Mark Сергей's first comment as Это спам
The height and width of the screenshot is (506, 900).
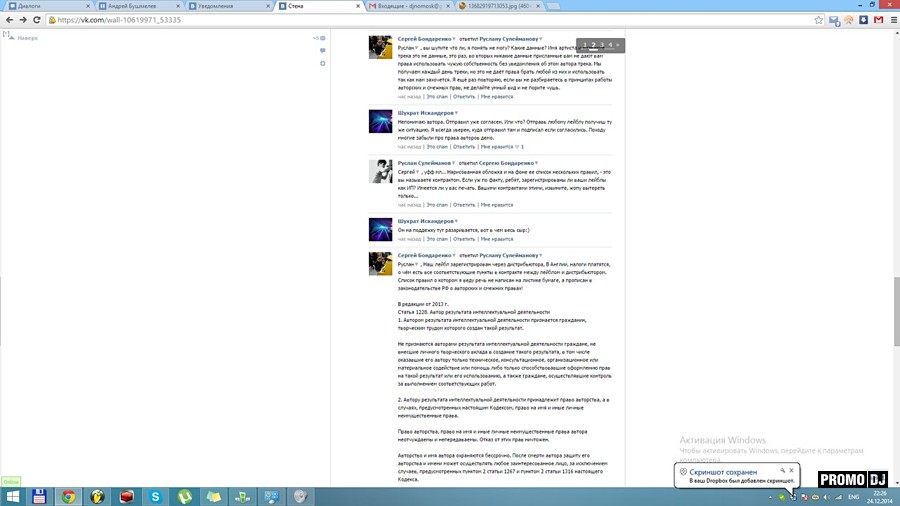coord(437,96)
